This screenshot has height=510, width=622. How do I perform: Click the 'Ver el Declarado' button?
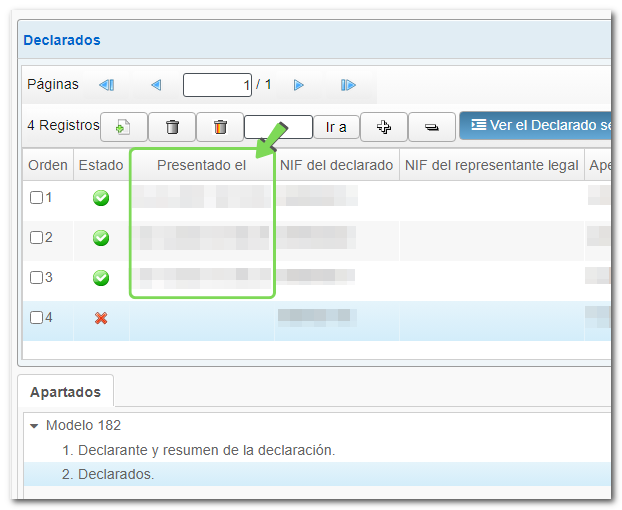(x=538, y=125)
